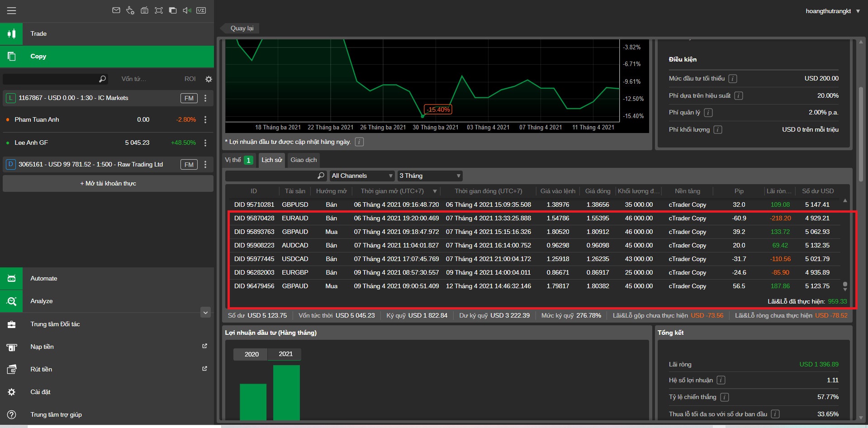
Task: Open the hamburger main menu
Action: 11,10
